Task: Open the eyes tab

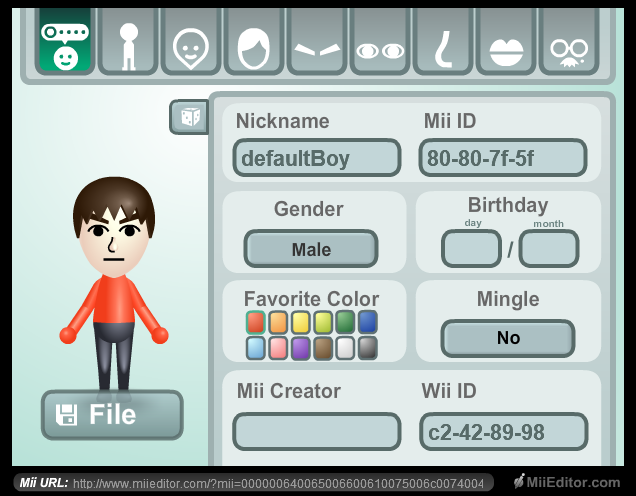Action: point(380,41)
